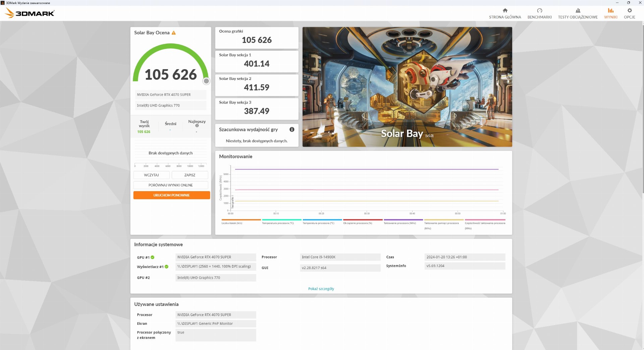Screen dimensions: 644x350
Task: Click the GPU #1 NVIDIA GeForce RTX 4070 SUPER field
Action: pos(216,257)
